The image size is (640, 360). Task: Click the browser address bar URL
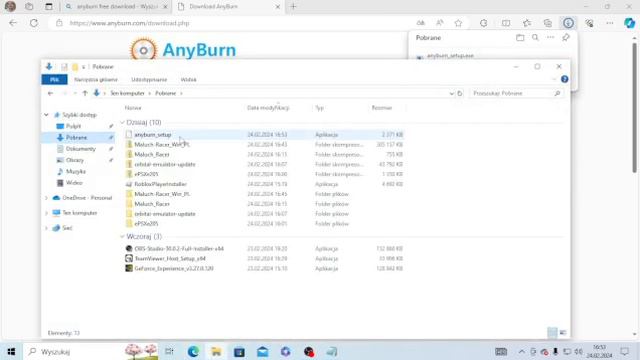coord(129,23)
